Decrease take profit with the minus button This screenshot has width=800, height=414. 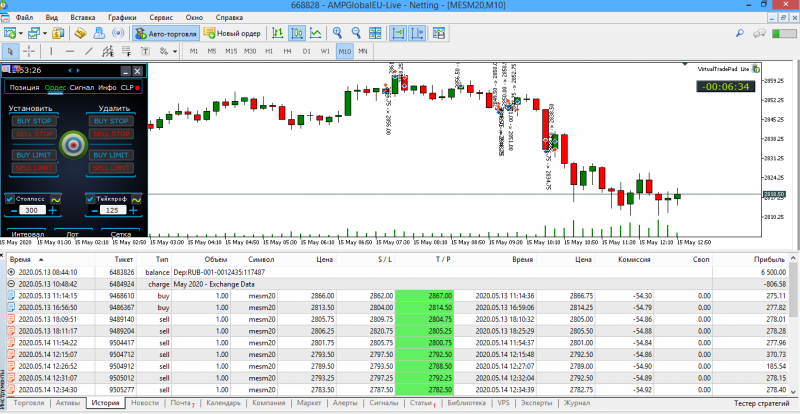tap(94, 210)
